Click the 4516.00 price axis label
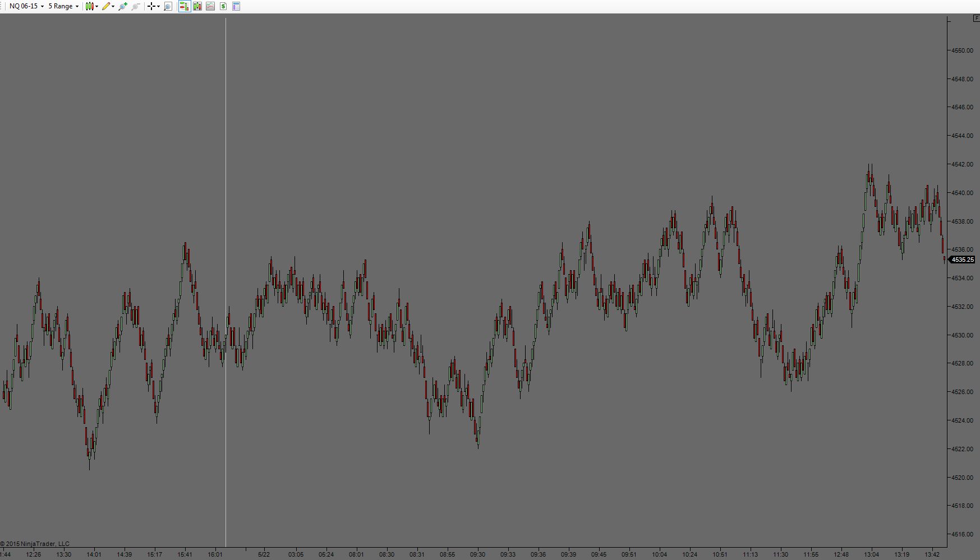 click(962, 534)
